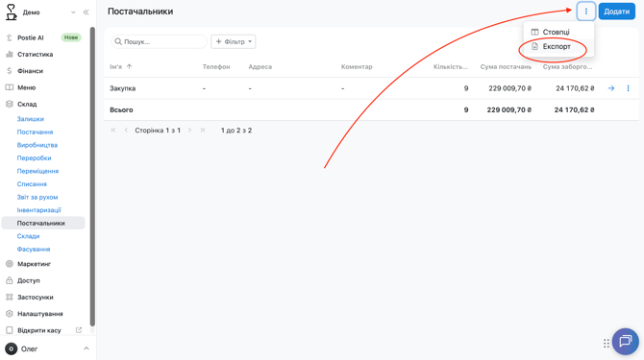
Task: Open Застосунки section
Action: point(36,298)
